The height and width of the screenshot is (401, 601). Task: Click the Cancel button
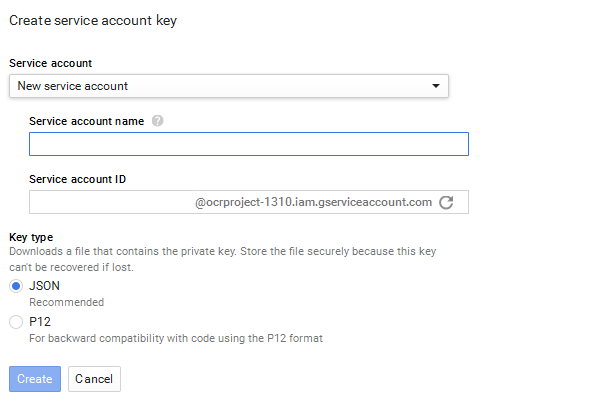pyautogui.click(x=94, y=379)
